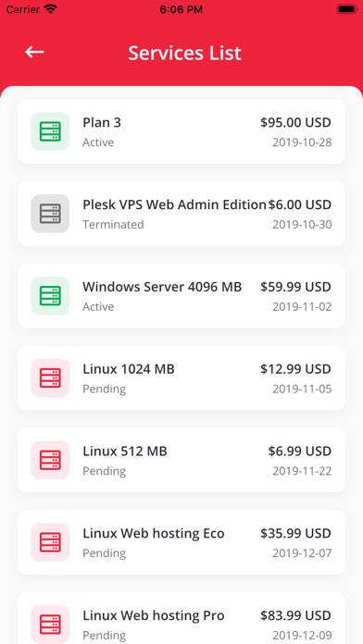Tap the $59.99 USD price

pos(295,287)
